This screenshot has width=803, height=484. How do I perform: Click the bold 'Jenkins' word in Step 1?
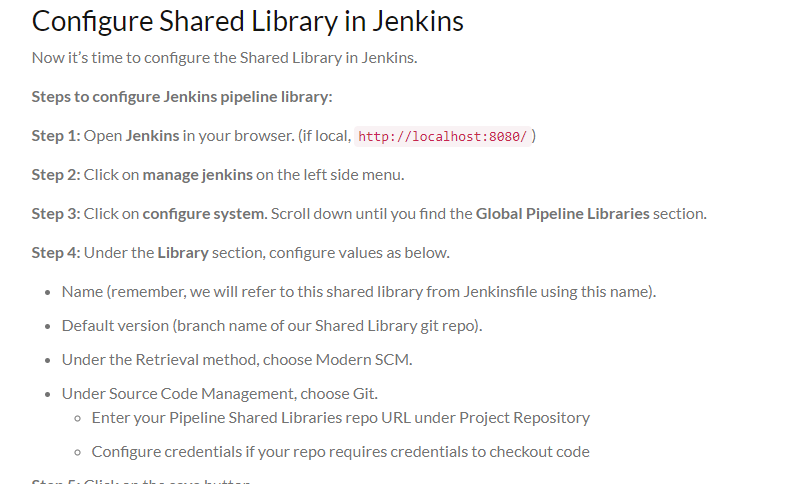153,136
